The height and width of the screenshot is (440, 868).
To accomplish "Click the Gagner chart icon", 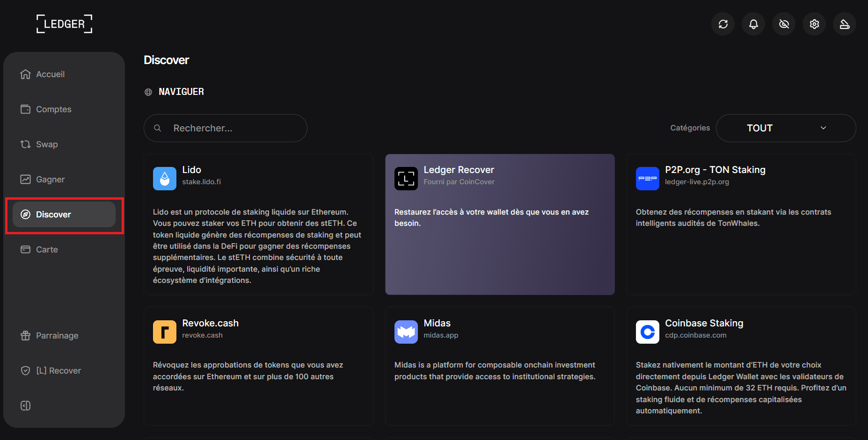I will coord(25,180).
